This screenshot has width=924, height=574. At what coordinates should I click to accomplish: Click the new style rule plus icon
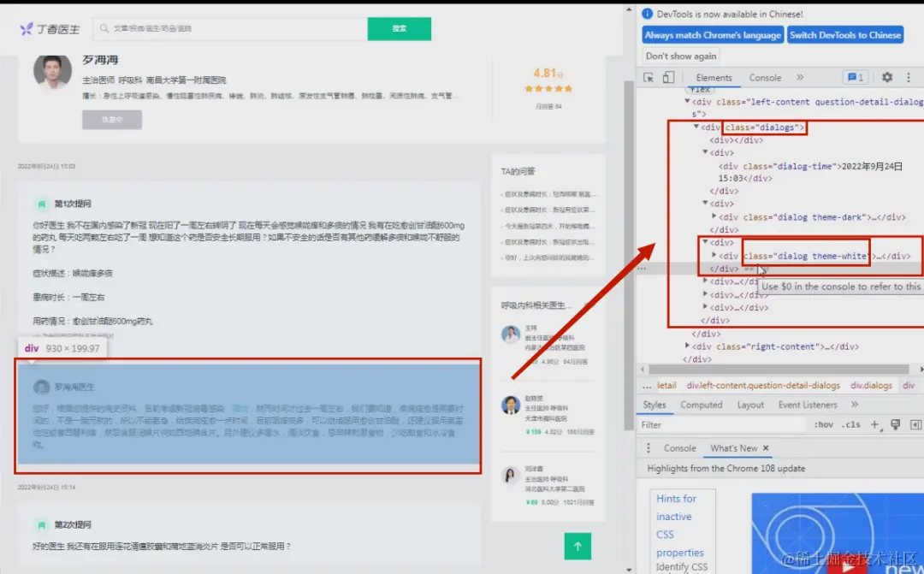(874, 424)
